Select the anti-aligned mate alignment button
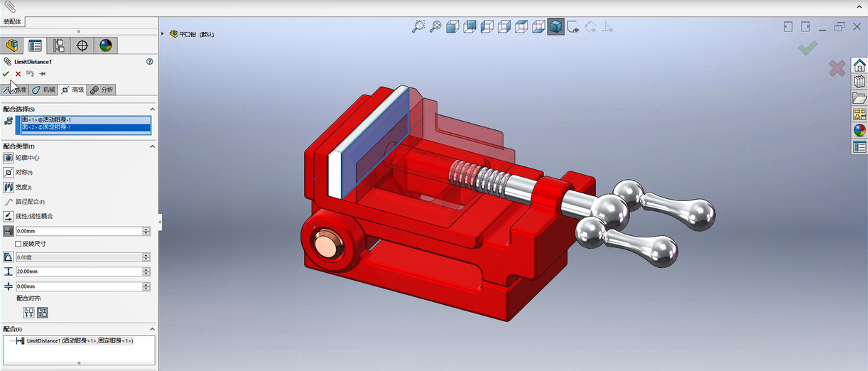 (43, 313)
